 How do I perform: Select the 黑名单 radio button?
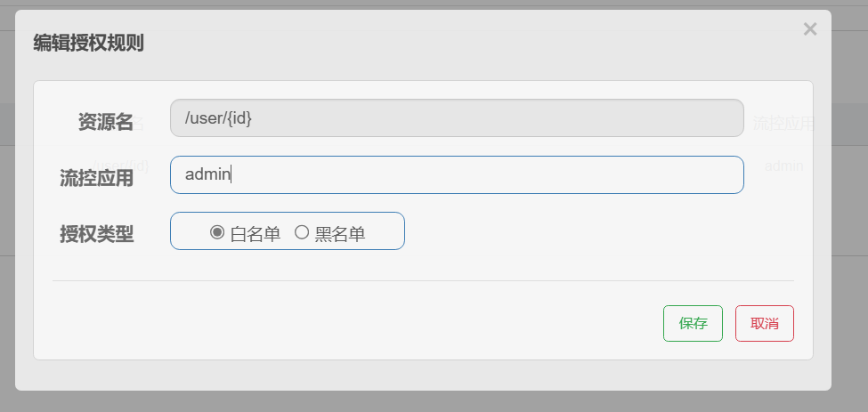302,232
